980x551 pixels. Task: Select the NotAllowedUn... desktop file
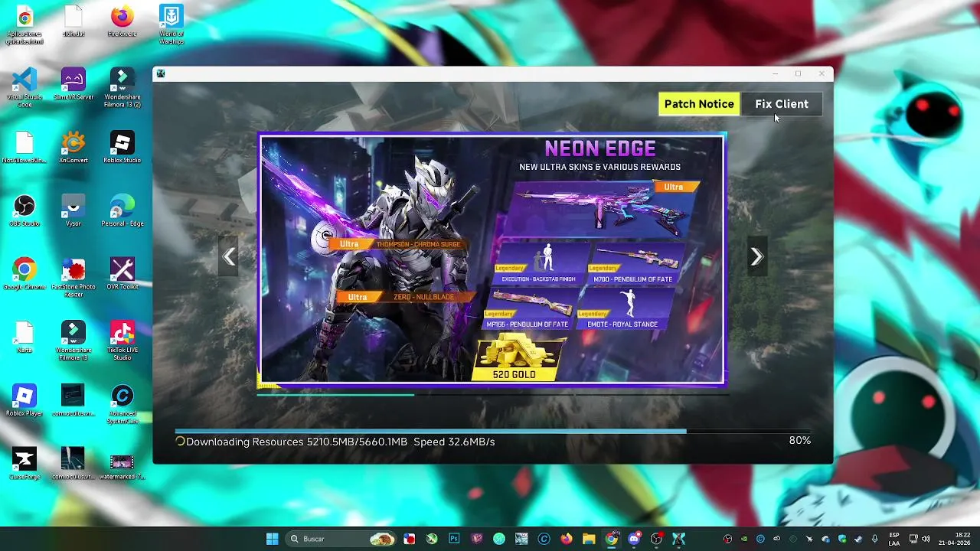click(x=24, y=148)
